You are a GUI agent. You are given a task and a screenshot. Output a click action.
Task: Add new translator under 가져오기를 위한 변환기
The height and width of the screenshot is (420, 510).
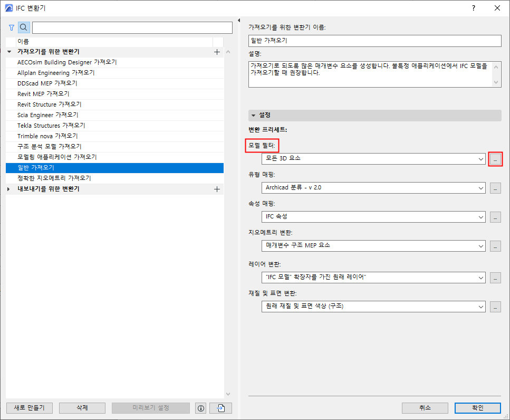coord(217,52)
